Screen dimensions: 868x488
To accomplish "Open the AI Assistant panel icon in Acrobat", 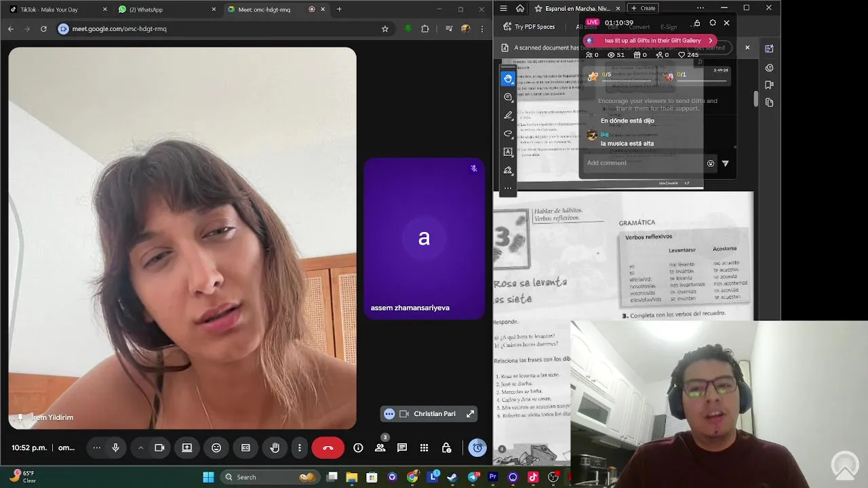I will point(769,49).
